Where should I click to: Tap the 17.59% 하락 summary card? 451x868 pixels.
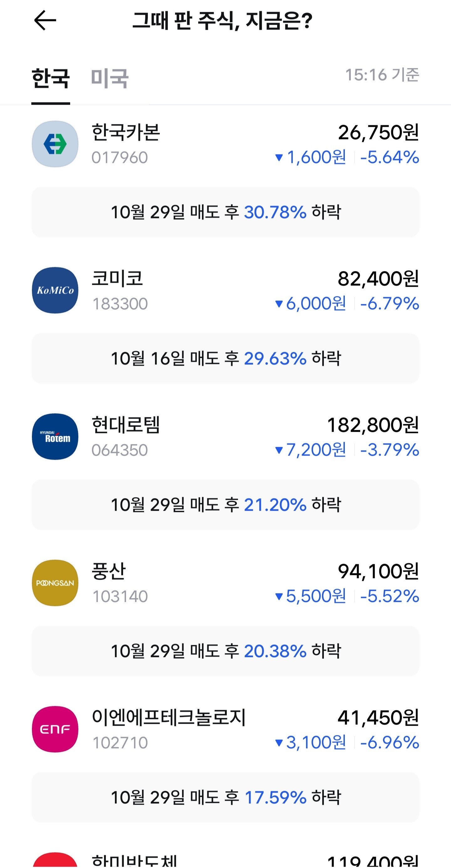(x=225, y=797)
